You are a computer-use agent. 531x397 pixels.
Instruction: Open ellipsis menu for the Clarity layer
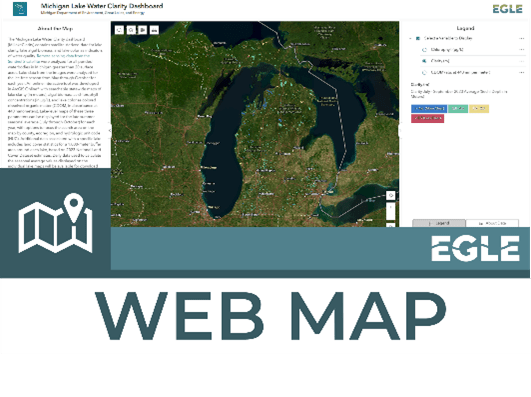pyautogui.click(x=522, y=61)
